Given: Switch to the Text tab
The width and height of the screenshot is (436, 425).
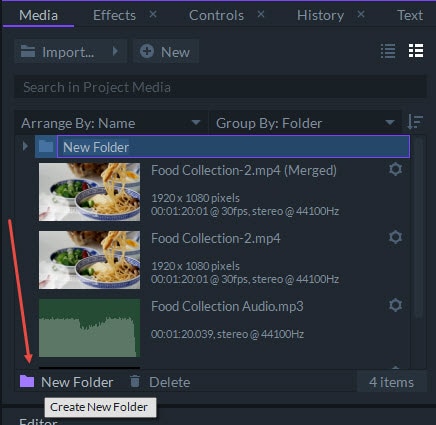Looking at the screenshot, I should 410,15.
